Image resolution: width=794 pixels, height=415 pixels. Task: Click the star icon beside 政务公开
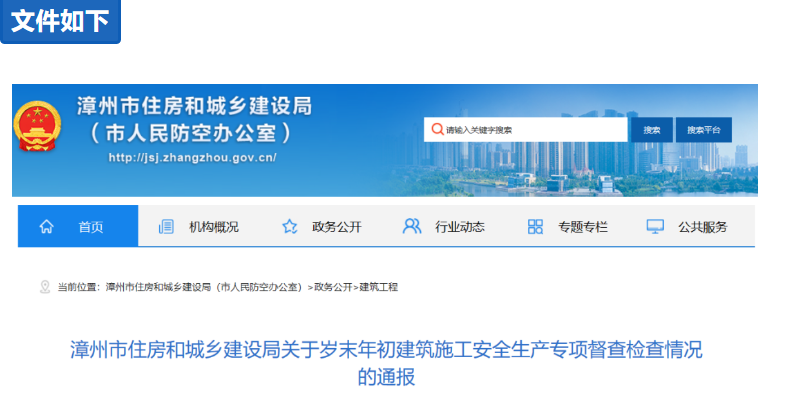click(x=290, y=227)
